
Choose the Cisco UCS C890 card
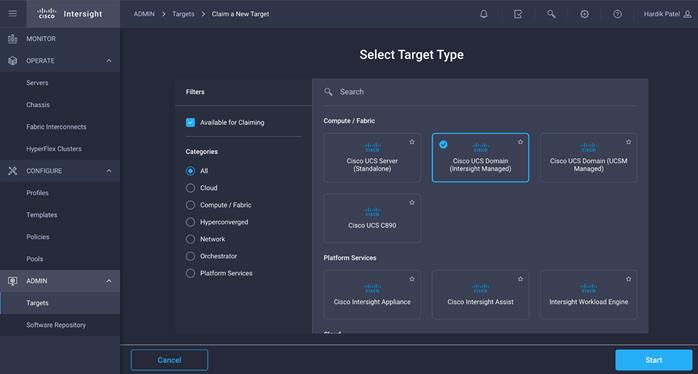pos(372,218)
